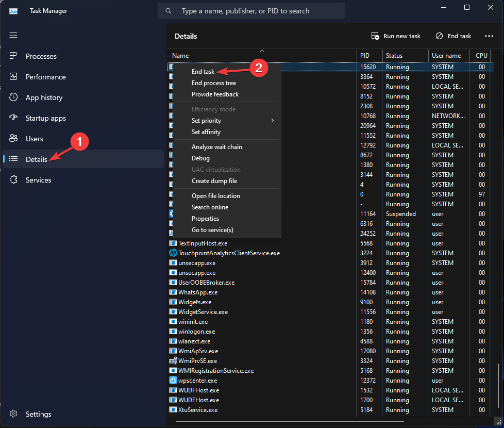Screen dimensions: 504x428
Task: Click the End task toolbar button
Action: click(453, 36)
